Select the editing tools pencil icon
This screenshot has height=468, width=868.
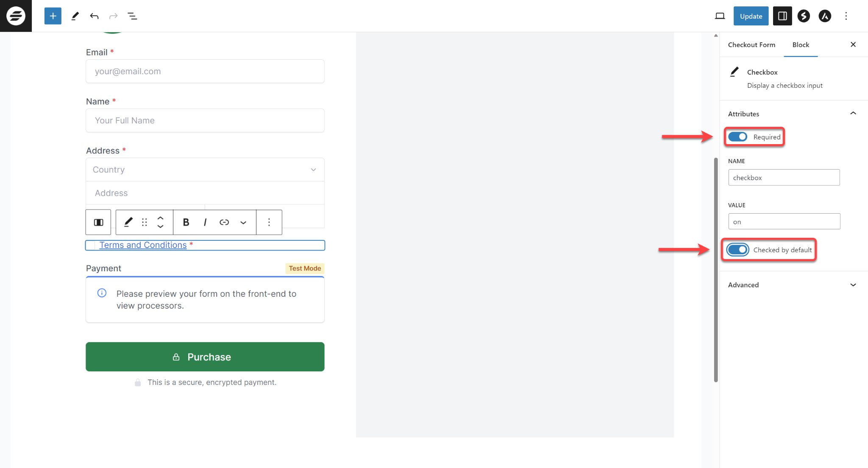tap(75, 16)
